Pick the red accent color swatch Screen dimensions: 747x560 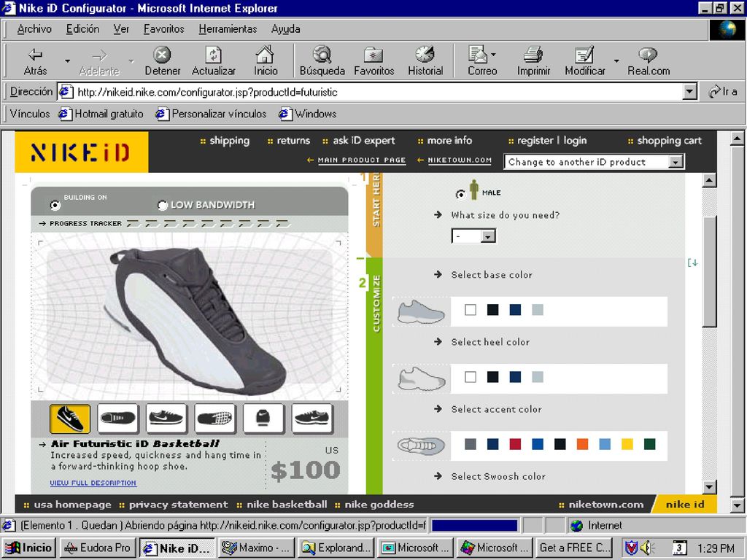[x=515, y=444]
